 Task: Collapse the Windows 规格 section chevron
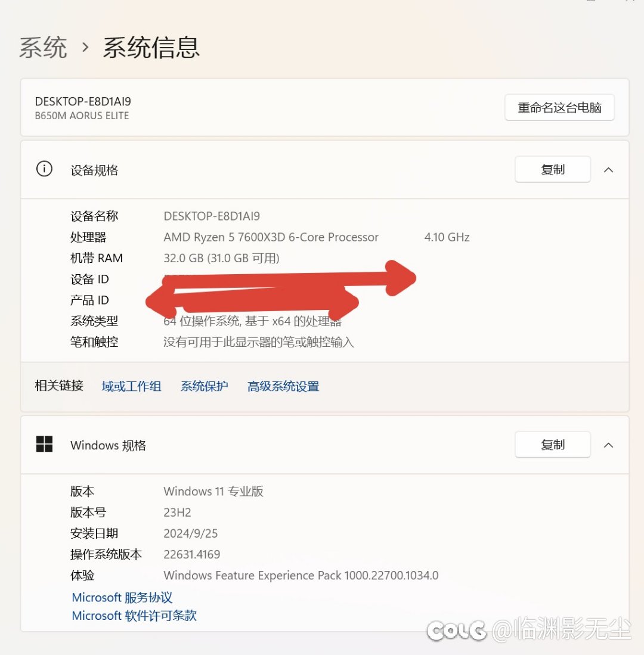(608, 445)
